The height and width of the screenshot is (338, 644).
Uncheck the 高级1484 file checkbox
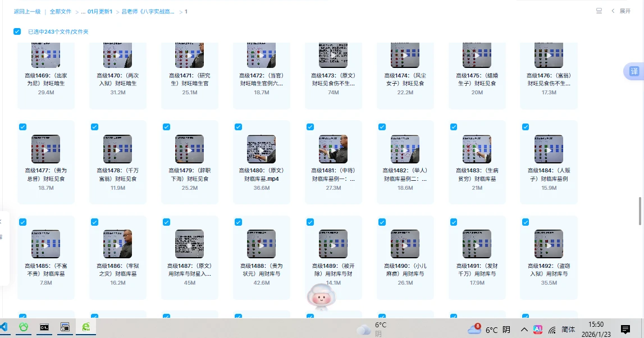point(526,127)
